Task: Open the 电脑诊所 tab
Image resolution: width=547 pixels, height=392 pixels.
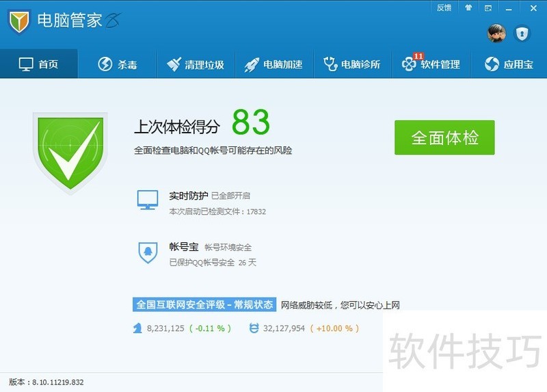Action: (353, 64)
